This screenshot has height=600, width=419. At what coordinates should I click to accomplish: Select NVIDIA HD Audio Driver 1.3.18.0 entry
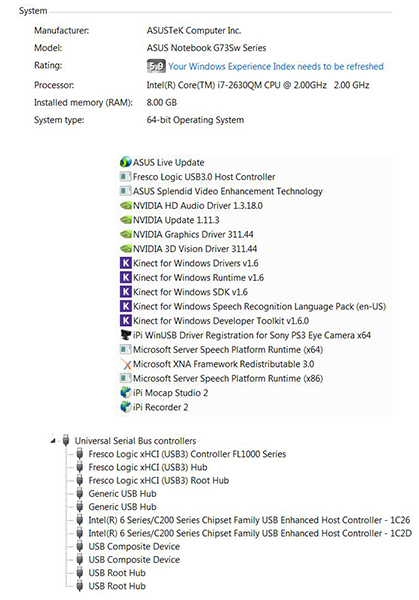pos(197,206)
